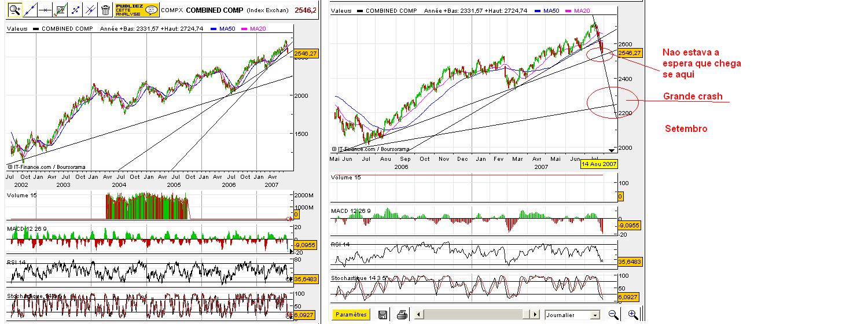Click the trash can to delete drawings

(x=105, y=9)
